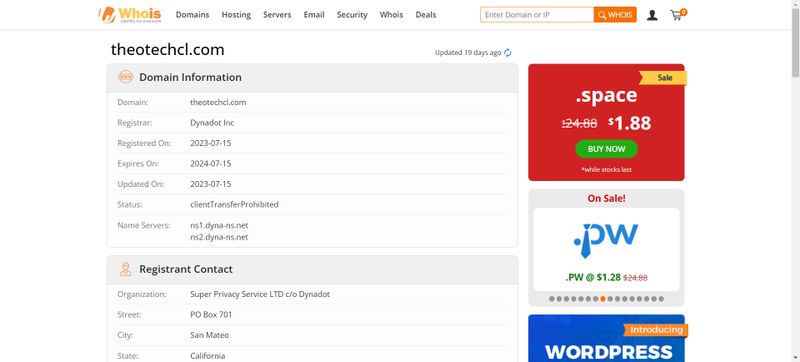Click the Updated 19 days ago text

pyautogui.click(x=468, y=53)
